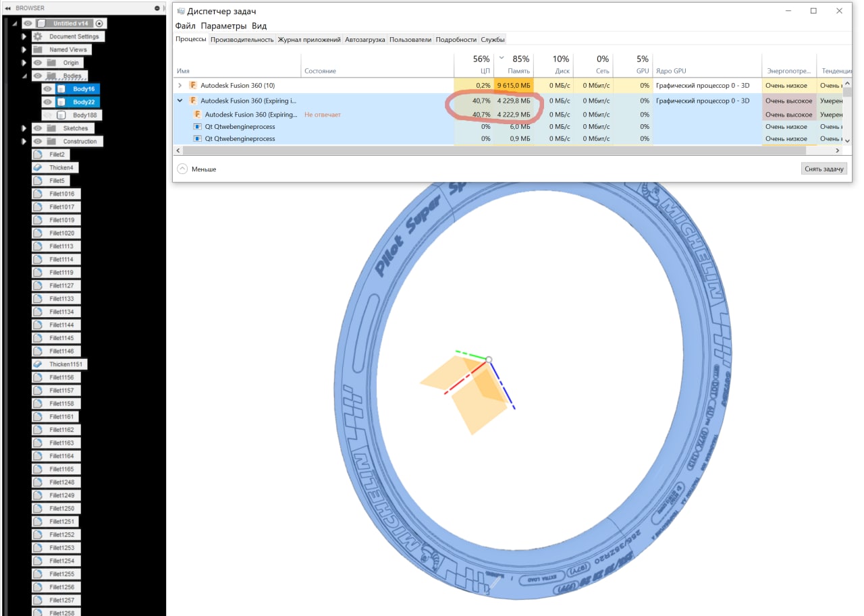The width and height of the screenshot is (864, 616).
Task: Click the Меньше fewer details link
Action: point(204,169)
